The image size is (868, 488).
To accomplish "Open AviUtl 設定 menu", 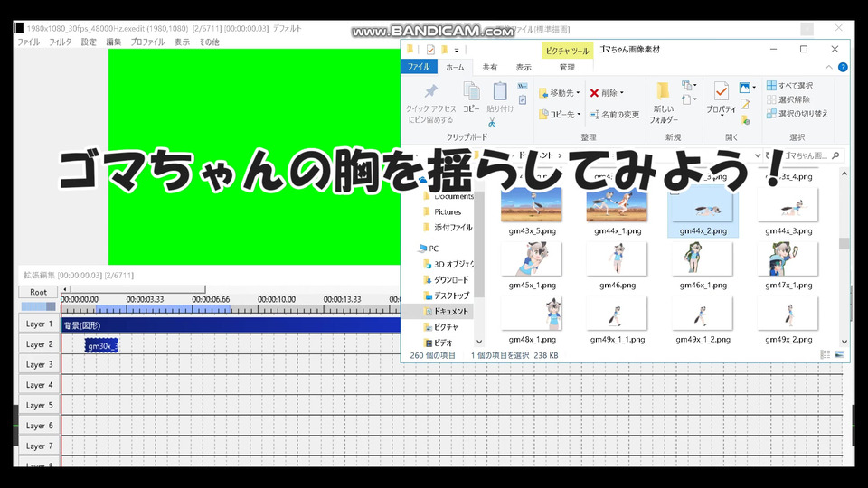I will [89, 42].
